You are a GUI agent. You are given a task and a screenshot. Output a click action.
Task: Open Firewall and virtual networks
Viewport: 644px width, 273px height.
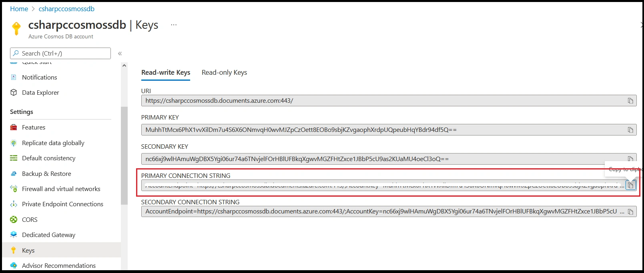[x=61, y=189]
